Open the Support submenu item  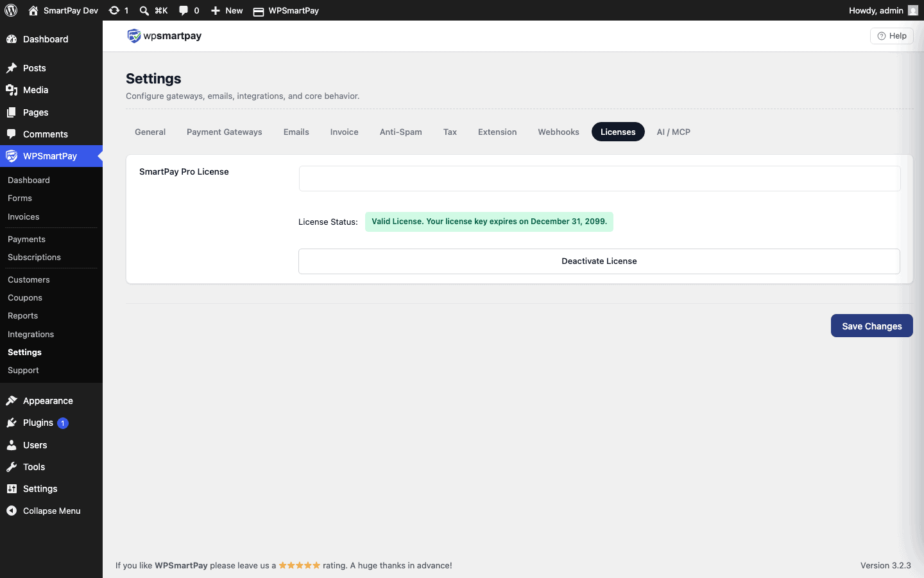tap(24, 371)
